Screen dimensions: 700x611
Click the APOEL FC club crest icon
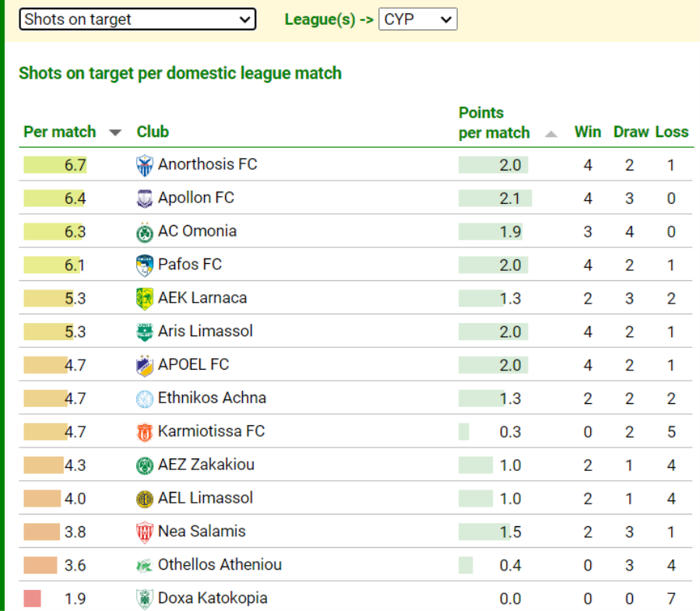[145, 365]
